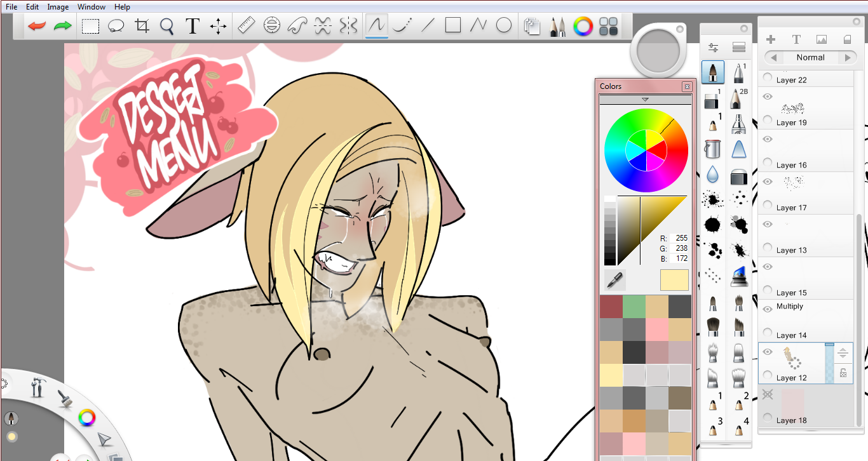The width and height of the screenshot is (868, 461).
Task: Click the red Undo arrow
Action: coord(37,26)
